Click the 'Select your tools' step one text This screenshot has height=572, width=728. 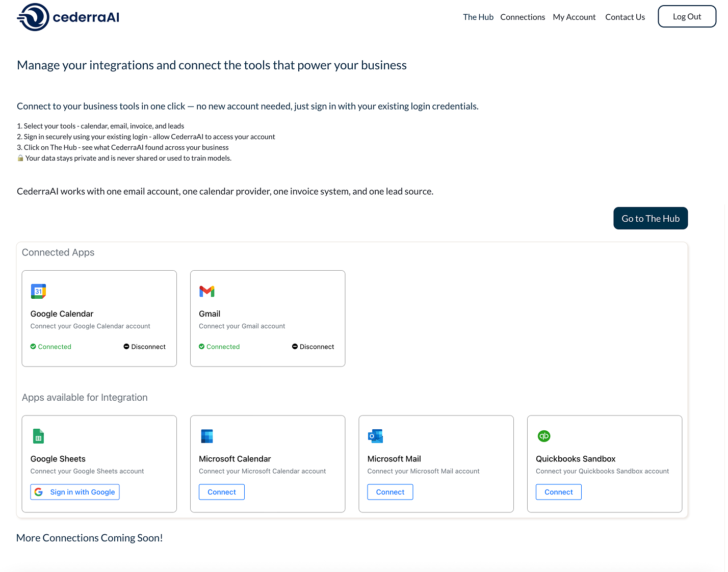click(100, 126)
